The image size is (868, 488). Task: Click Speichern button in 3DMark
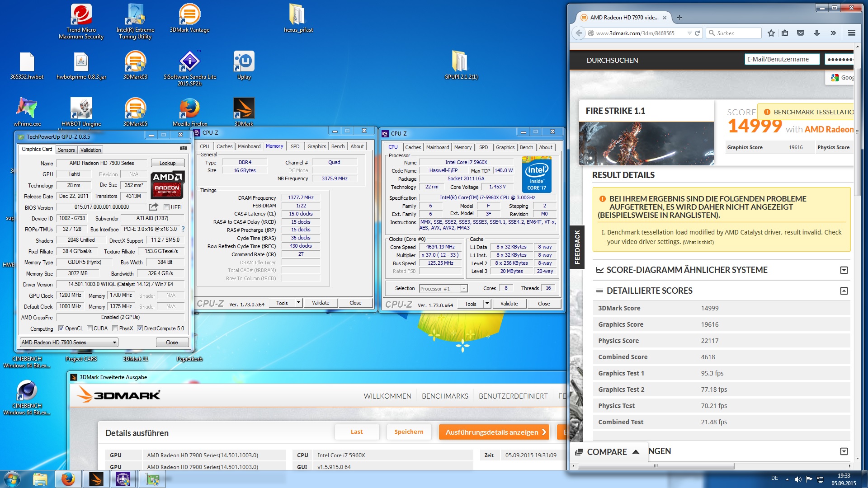tap(409, 432)
